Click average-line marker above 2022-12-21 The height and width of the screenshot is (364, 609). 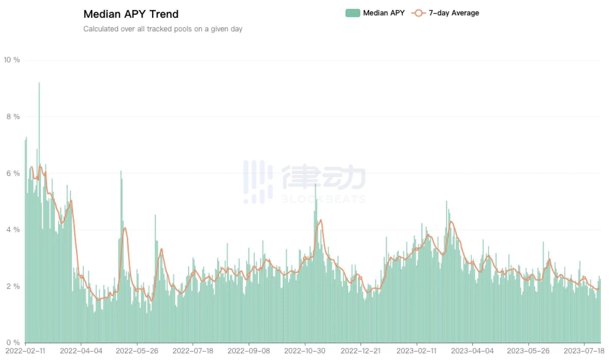point(361,278)
